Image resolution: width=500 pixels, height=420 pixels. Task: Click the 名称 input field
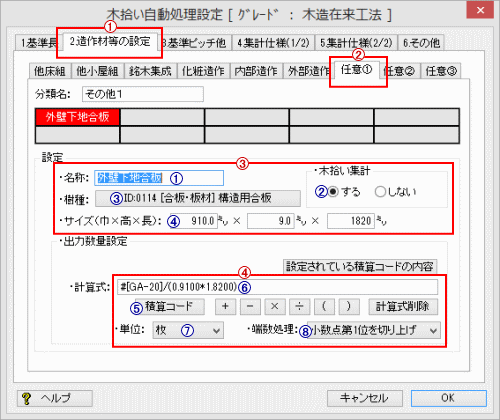(159, 178)
